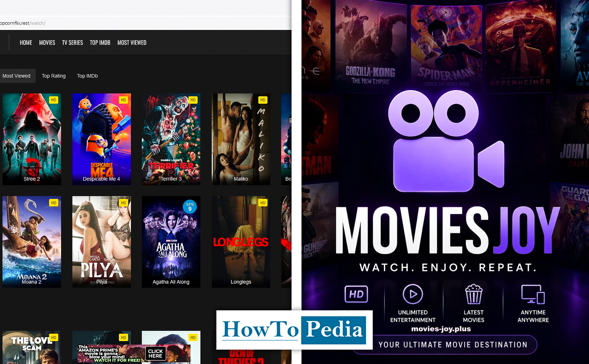Screen dimensions: 589x364
Task: Open the TV SERIES menu item
Action: point(73,43)
